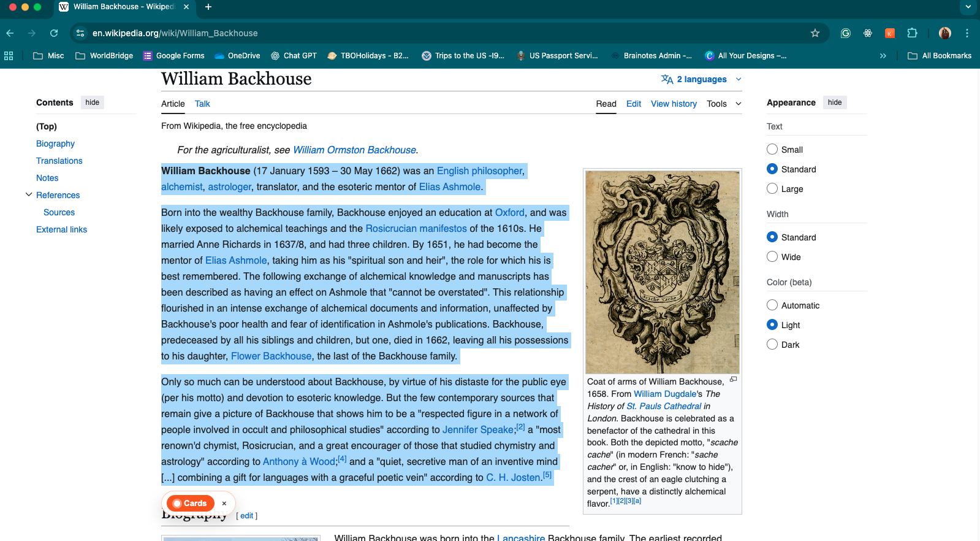This screenshot has height=541, width=980.
Task: Open the Chat GPT bookmark
Action: (294, 56)
